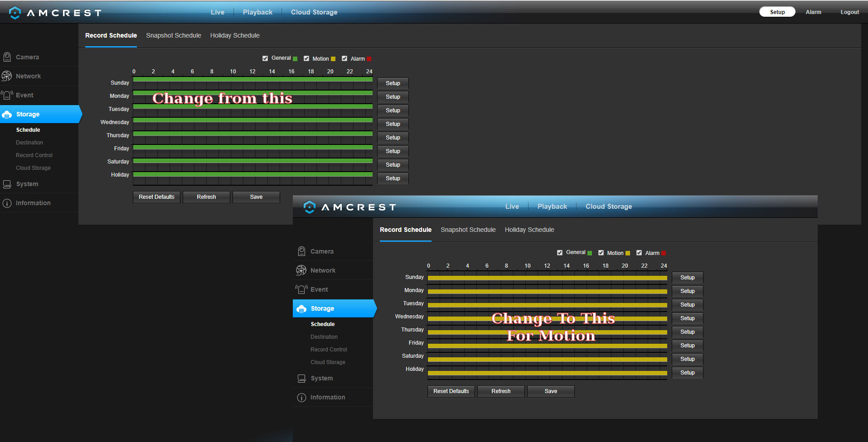
Task: Select Destination under Storage in top-left sidebar
Action: pyautogui.click(x=29, y=143)
